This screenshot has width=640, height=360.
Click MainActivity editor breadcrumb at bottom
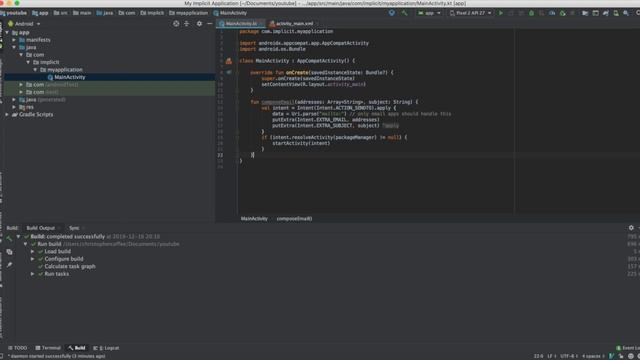pos(254,219)
